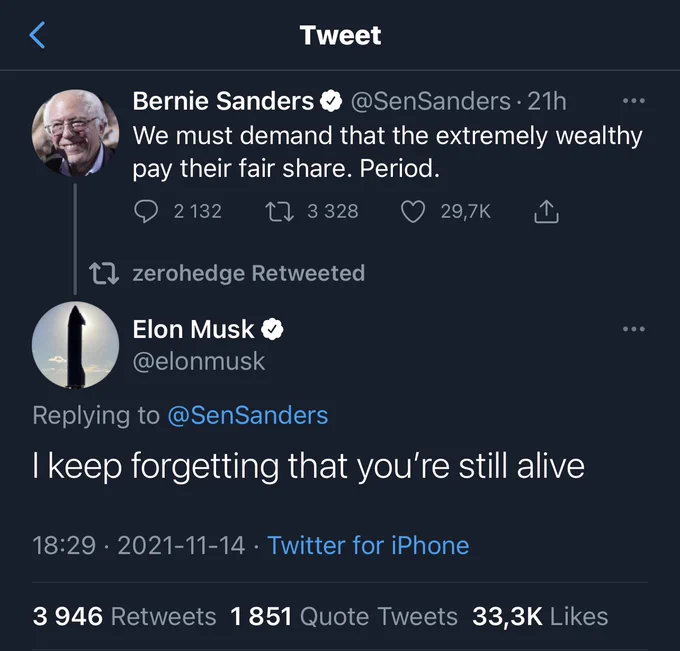
Task: Click the verified badge next to Elon Musk
Action: point(272,330)
